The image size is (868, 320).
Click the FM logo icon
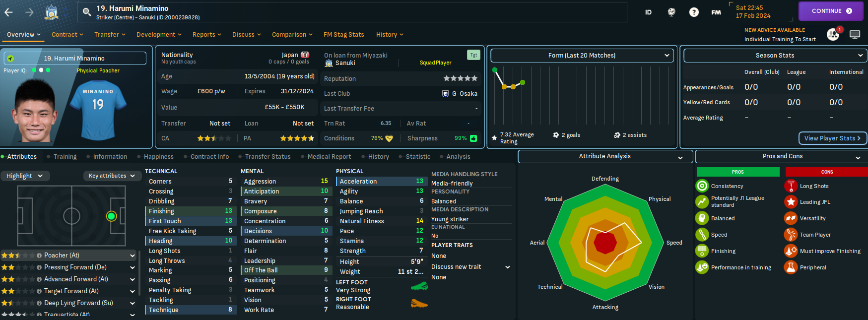point(716,12)
